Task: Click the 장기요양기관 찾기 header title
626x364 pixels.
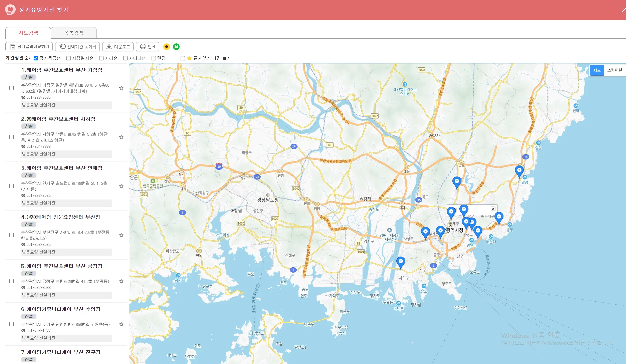Action: pos(43,10)
